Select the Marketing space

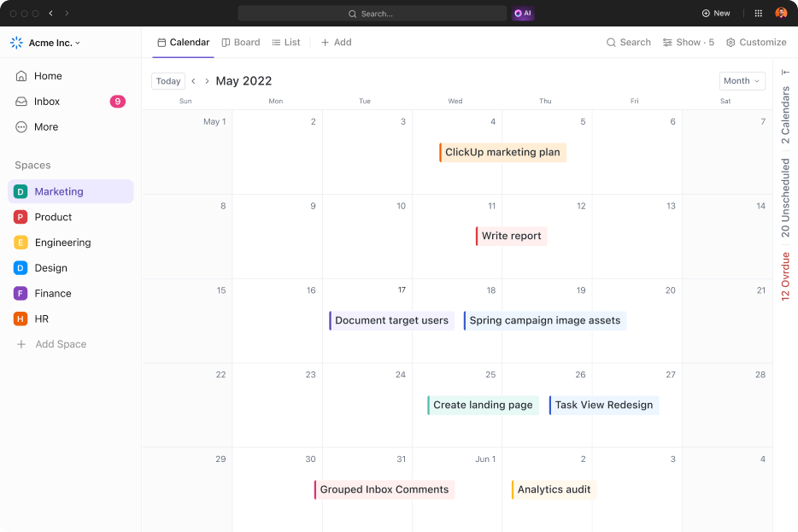click(71, 192)
